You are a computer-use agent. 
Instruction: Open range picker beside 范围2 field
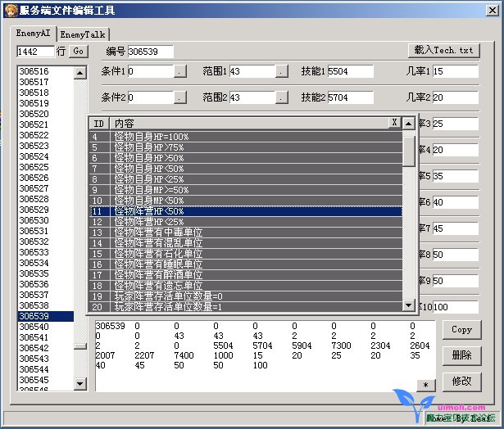(281, 97)
